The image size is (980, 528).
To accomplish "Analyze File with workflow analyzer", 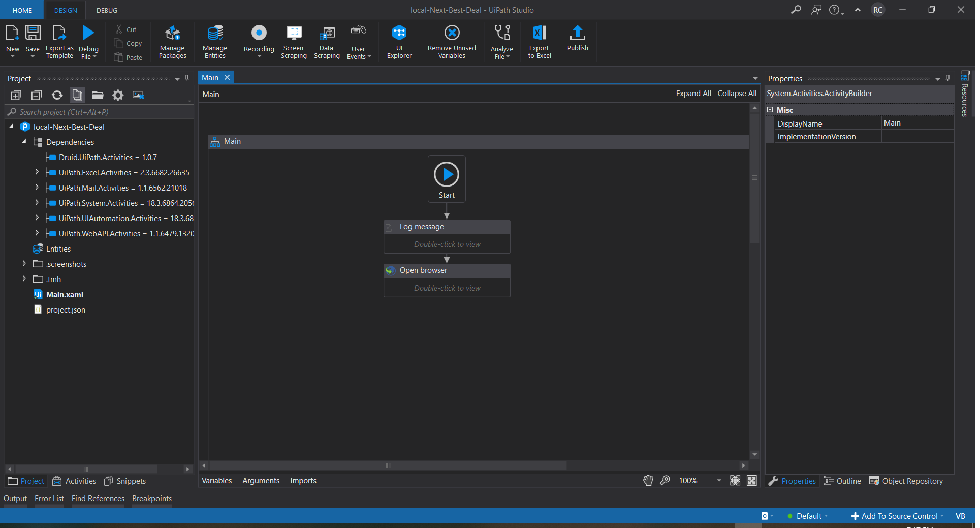I will (x=502, y=42).
